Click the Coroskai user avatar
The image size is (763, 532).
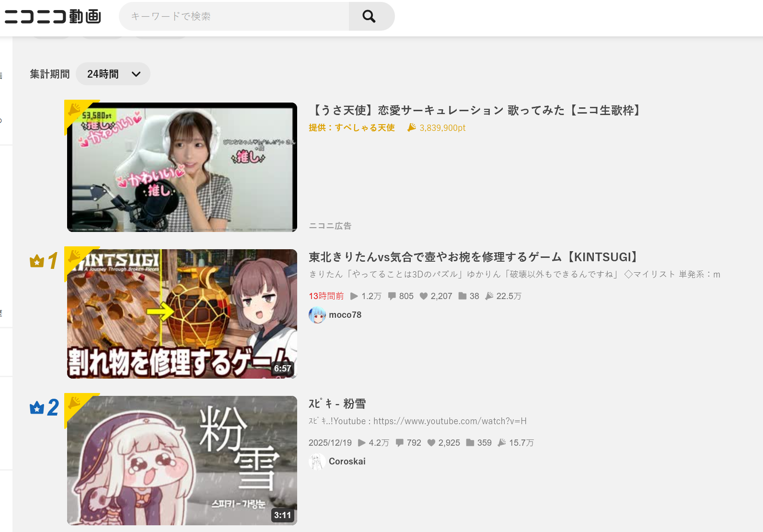point(317,462)
